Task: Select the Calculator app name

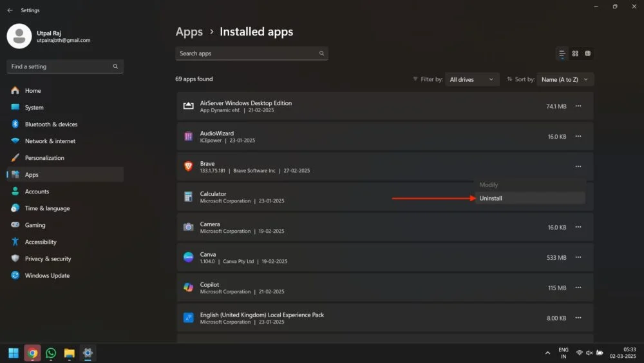Action: point(213,194)
